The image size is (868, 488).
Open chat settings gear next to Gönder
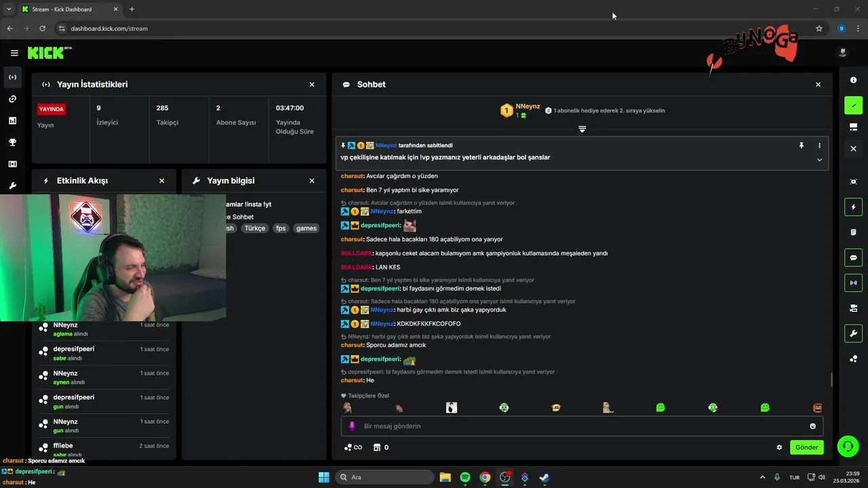coord(779,447)
